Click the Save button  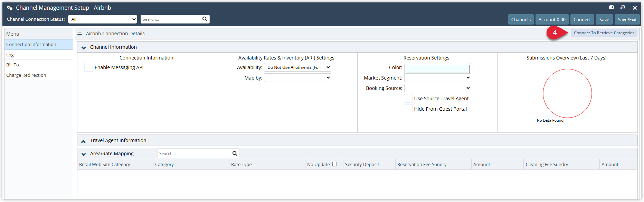point(604,19)
